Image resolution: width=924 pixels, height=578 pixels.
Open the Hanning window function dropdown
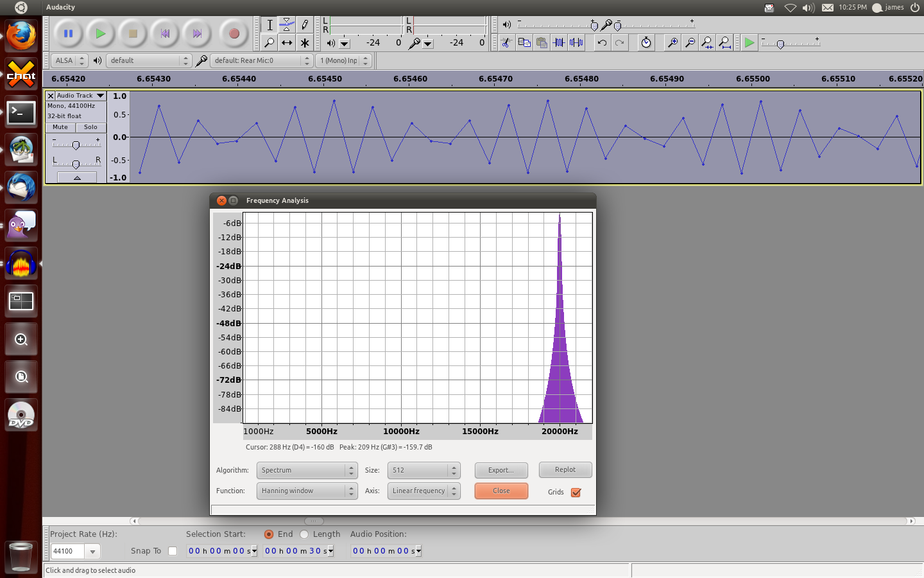click(x=307, y=491)
